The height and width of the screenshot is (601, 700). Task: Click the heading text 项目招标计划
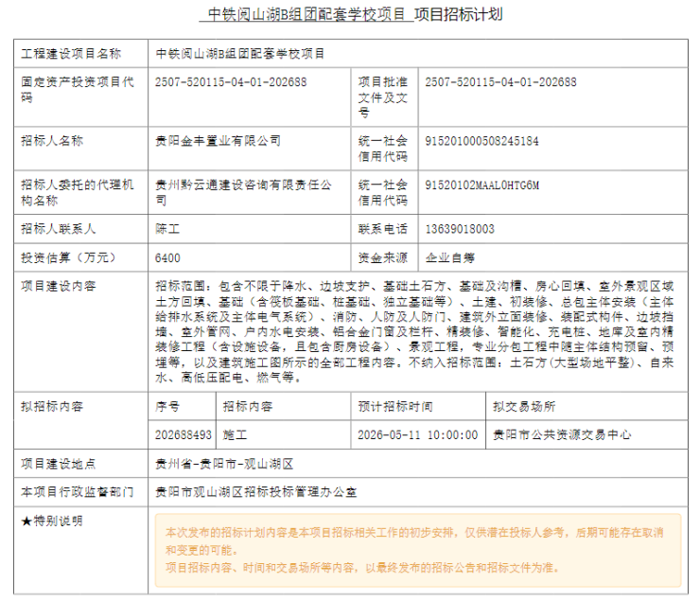[459, 15]
